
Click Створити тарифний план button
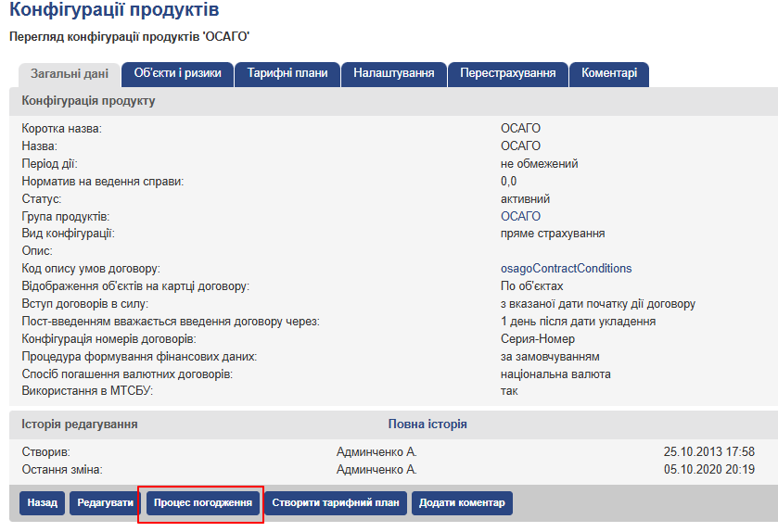[337, 503]
